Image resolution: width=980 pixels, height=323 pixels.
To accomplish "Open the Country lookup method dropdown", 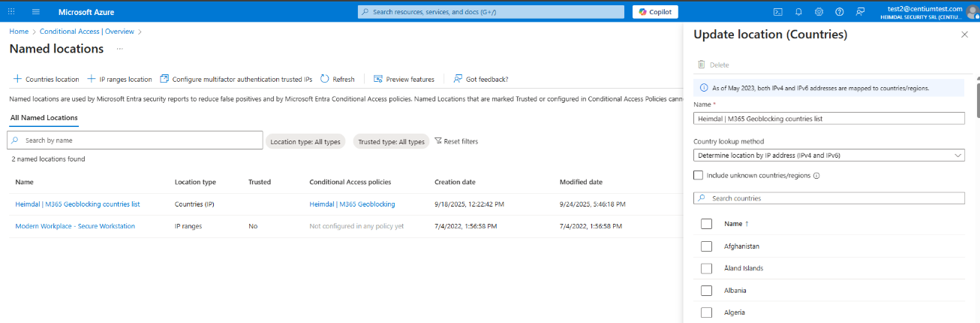I will click(x=829, y=155).
